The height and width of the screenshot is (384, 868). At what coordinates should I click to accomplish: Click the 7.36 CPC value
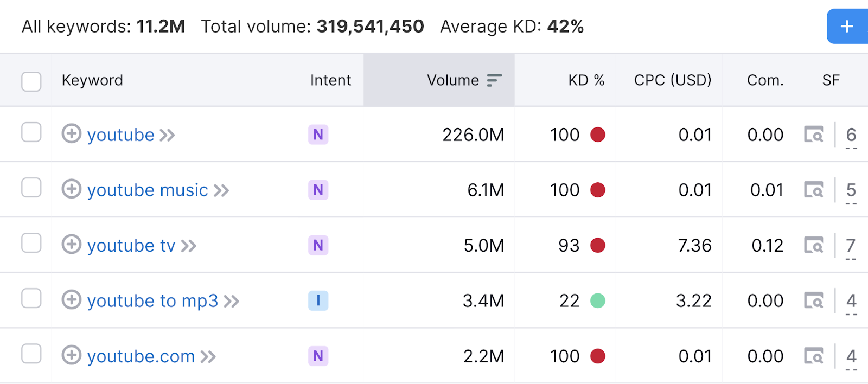(695, 245)
